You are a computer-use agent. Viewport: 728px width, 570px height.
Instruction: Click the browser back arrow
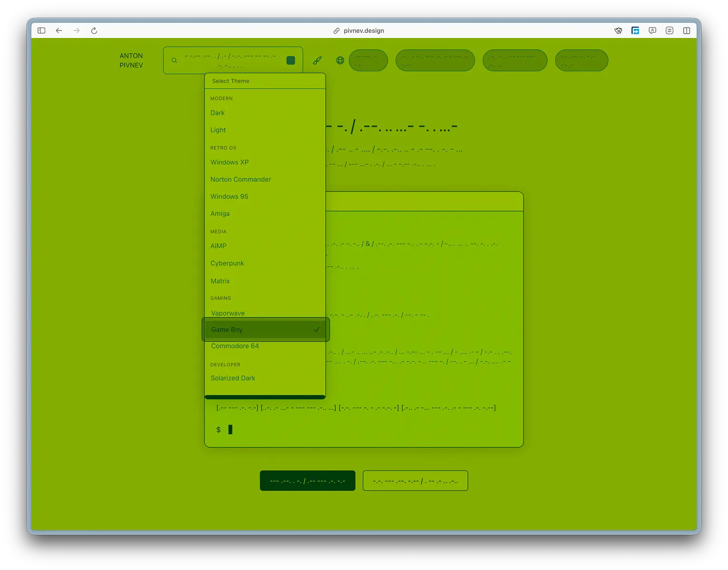tap(59, 30)
